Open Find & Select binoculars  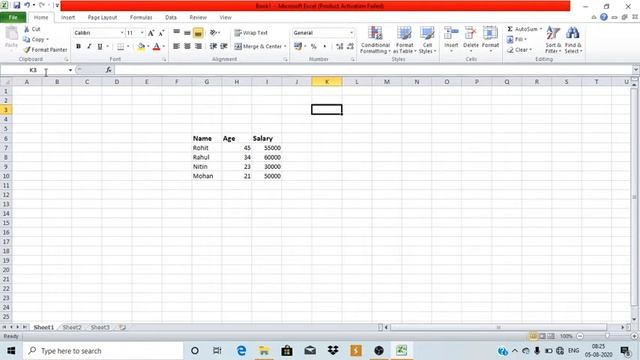[x=573, y=40]
